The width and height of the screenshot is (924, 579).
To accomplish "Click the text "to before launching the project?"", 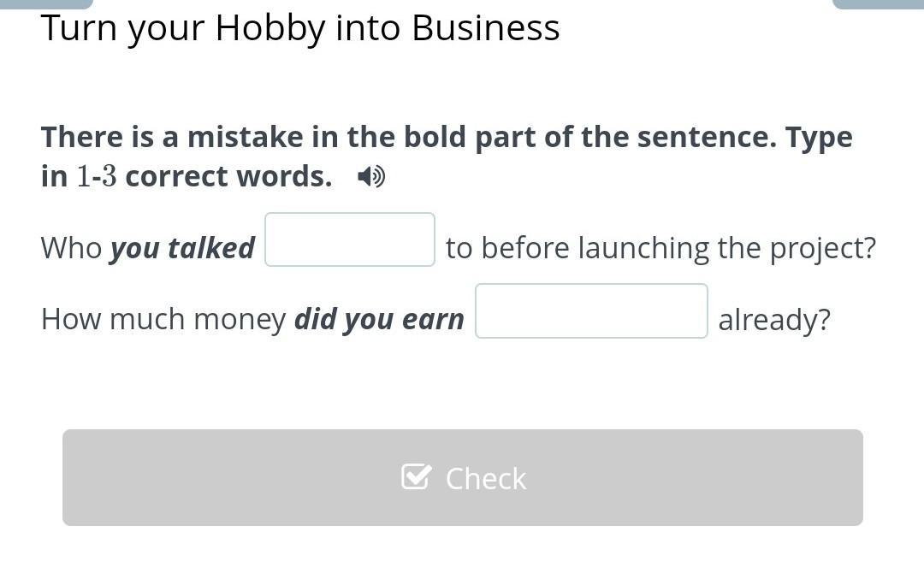I will coord(660,248).
